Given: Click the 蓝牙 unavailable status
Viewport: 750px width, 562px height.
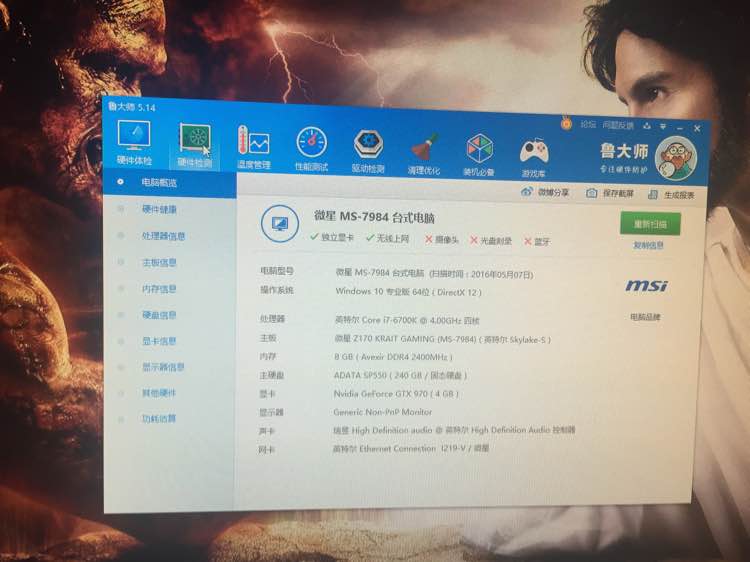Looking at the screenshot, I should [537, 242].
